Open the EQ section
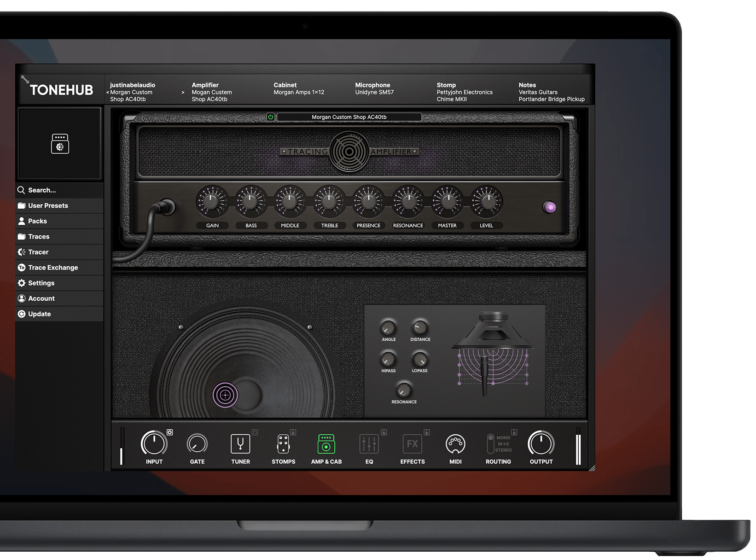The image size is (756, 560). click(369, 444)
